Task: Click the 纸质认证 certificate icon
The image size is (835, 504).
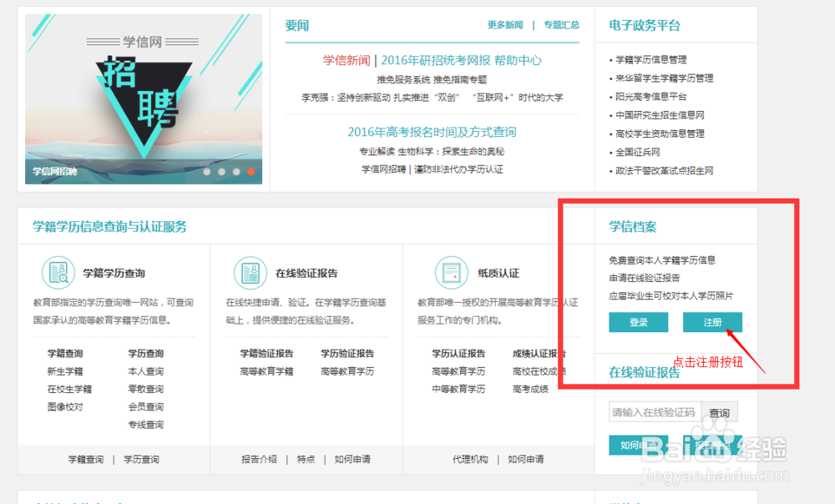Action: [x=452, y=273]
